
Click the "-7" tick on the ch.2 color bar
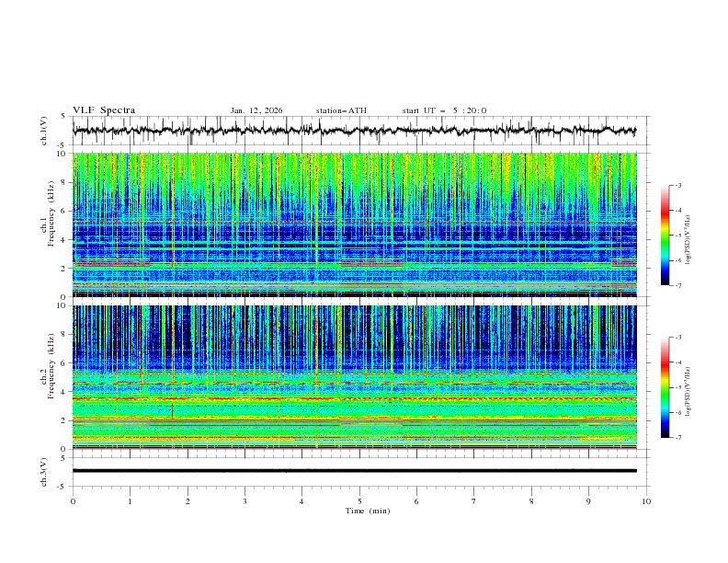click(x=678, y=438)
